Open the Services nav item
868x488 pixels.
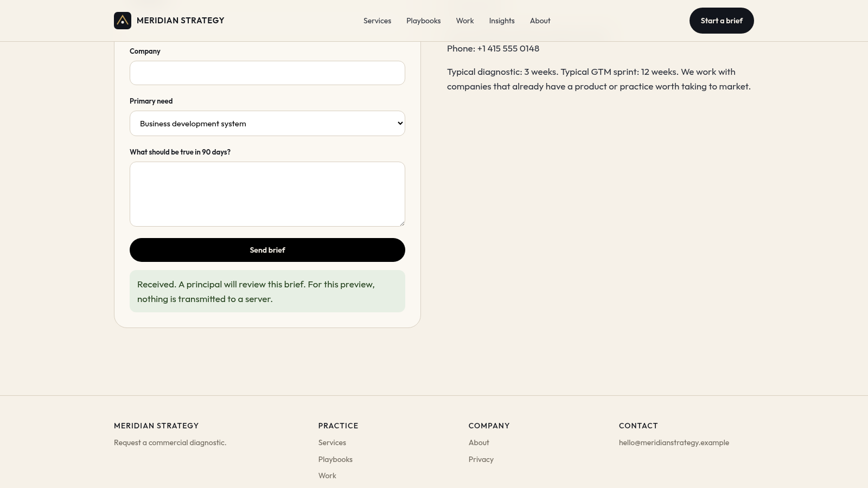[377, 21]
